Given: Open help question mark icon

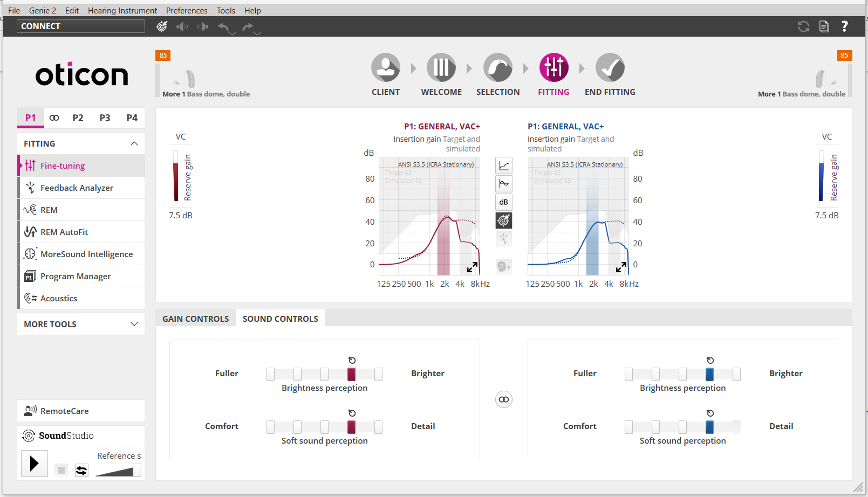Looking at the screenshot, I should (845, 26).
